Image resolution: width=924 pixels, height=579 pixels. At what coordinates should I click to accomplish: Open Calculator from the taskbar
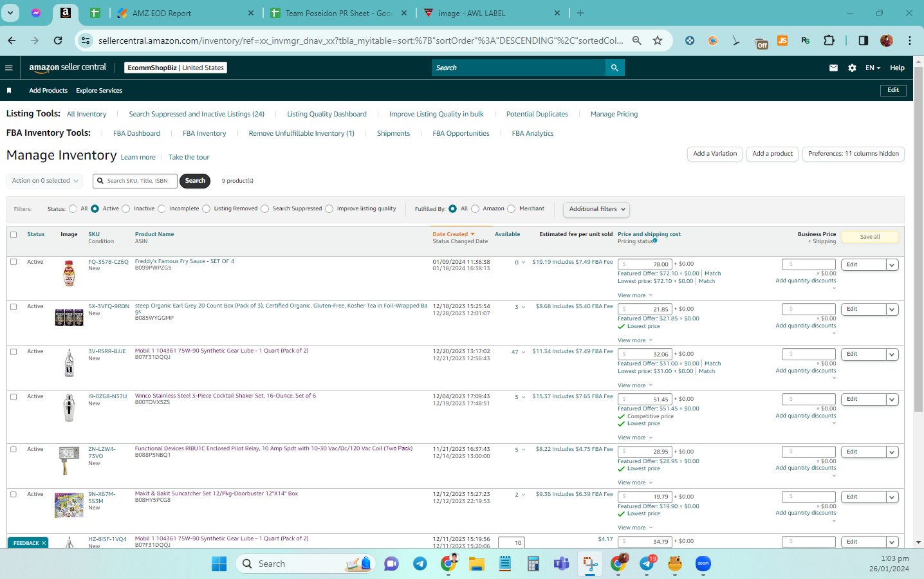click(x=533, y=564)
